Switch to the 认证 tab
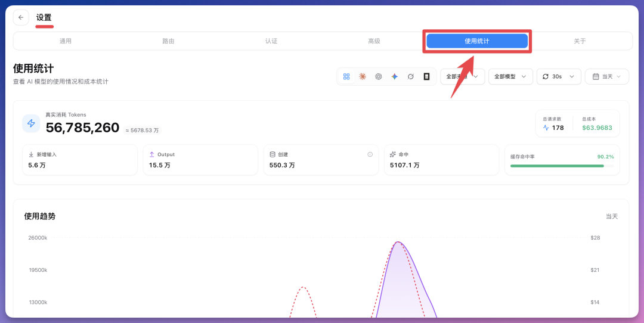 [271, 41]
